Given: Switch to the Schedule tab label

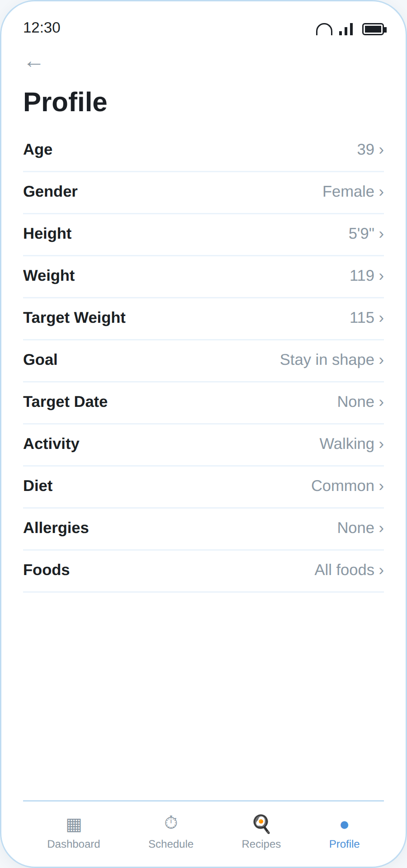Looking at the screenshot, I should [171, 844].
